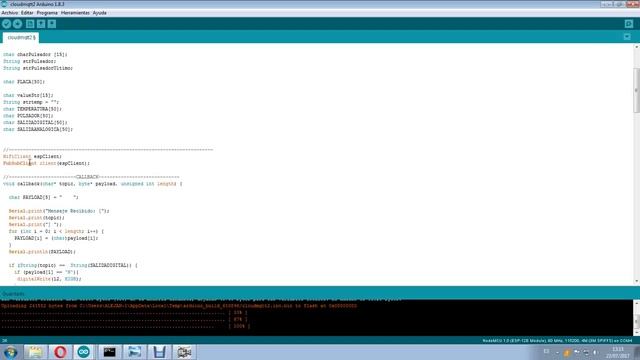Click the void callback function line

93,184
